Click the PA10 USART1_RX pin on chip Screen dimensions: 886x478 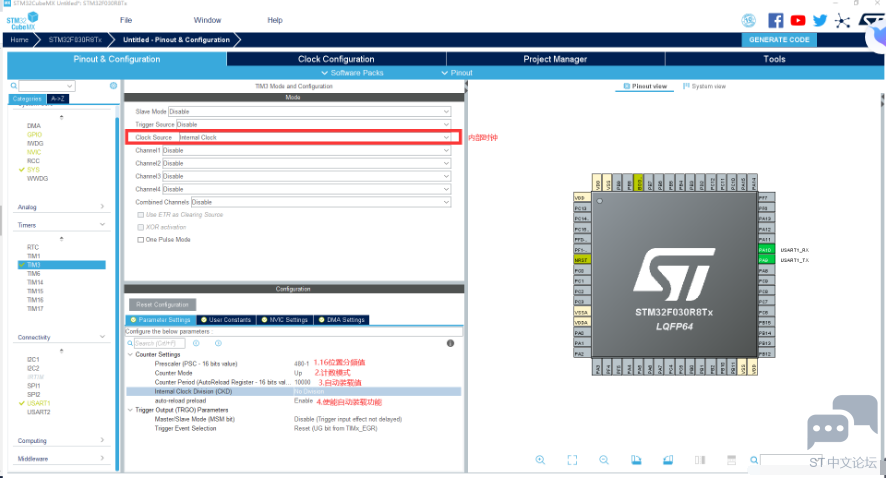(x=766, y=250)
